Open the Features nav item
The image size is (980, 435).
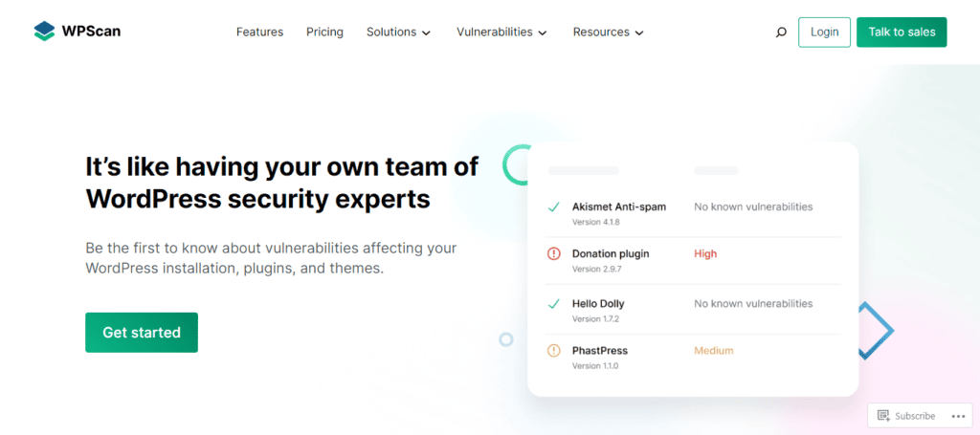[259, 33]
